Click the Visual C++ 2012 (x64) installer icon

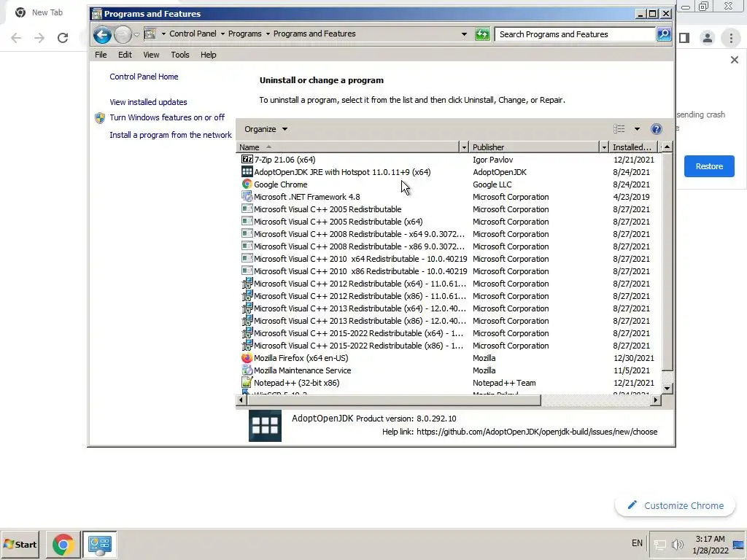[x=247, y=284]
